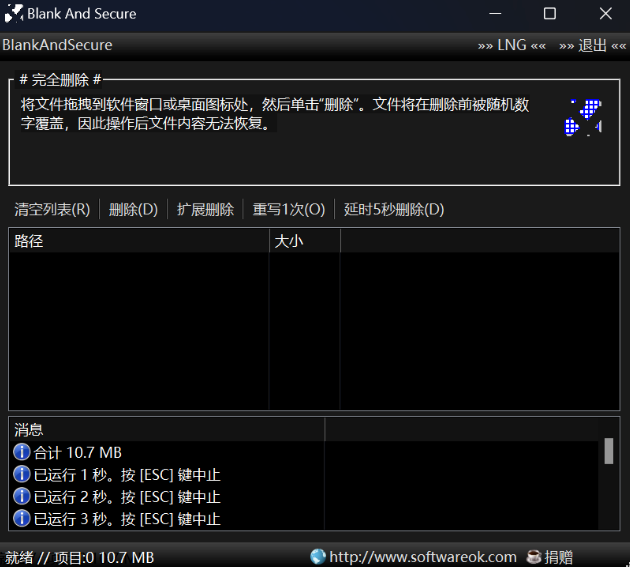Screen dimensions: 630x567
Task: Click the coffee cup donate icon
Action: coord(534,557)
